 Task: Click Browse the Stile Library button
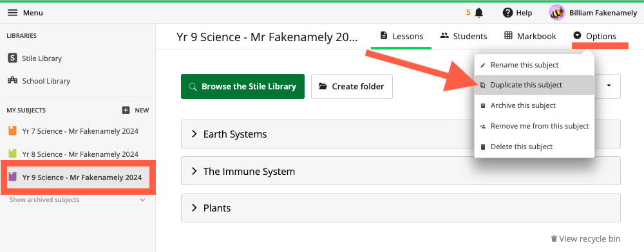pyautogui.click(x=243, y=86)
